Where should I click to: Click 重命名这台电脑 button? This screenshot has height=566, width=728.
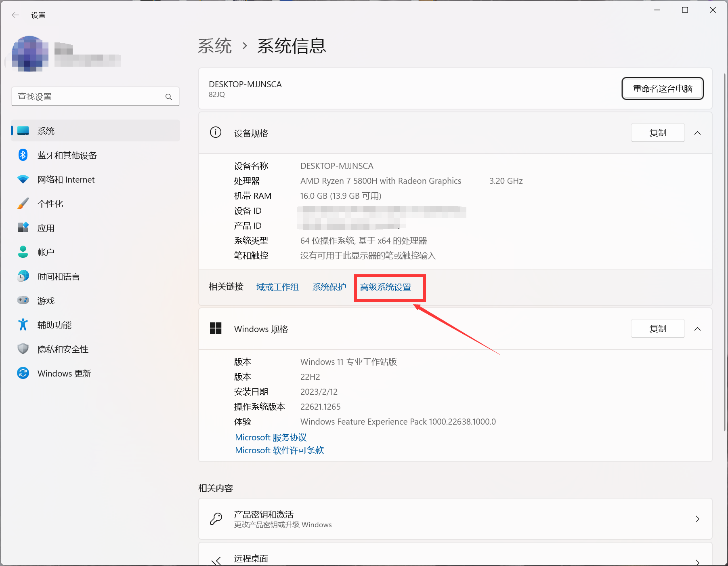[663, 88]
